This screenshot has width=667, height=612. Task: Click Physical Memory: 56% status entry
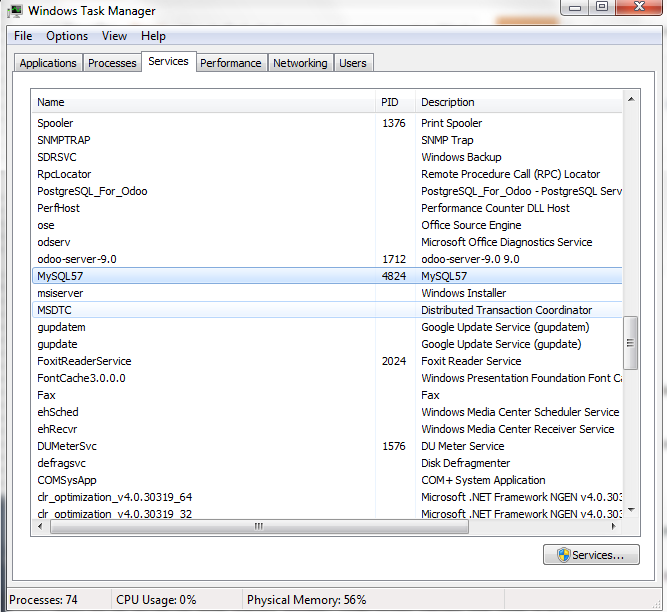307,600
